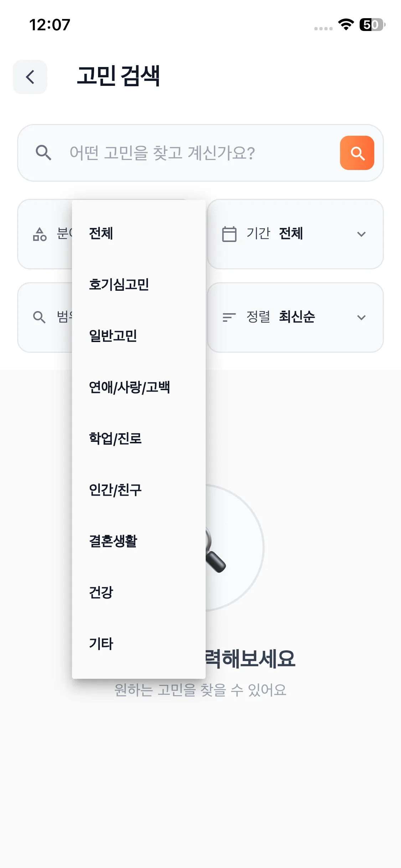Select 인간/친구 menu entry
The width and height of the screenshot is (401, 868).
(x=115, y=490)
